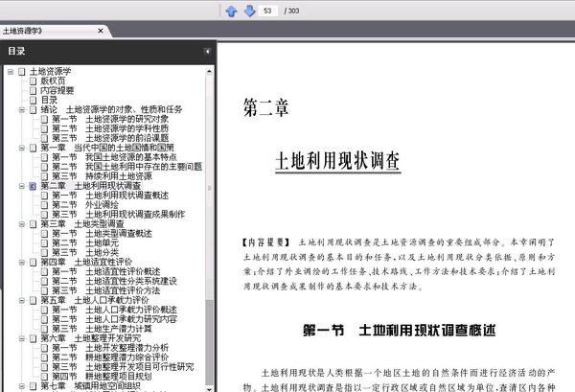Close the 土地资源学 document tab
The width and height of the screenshot is (575, 392).
click(100, 32)
